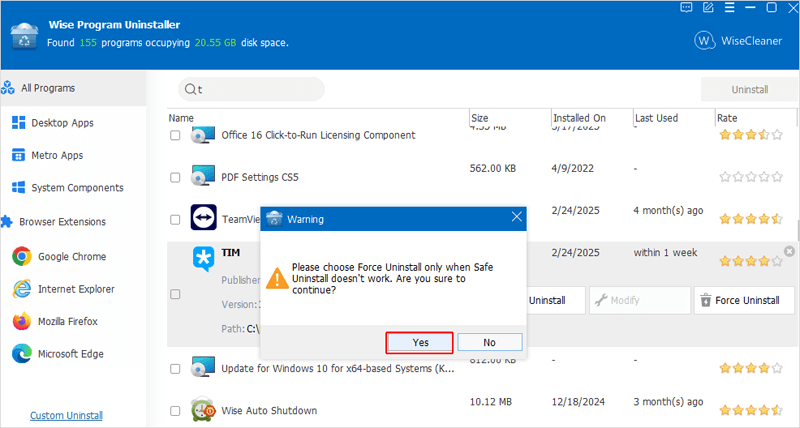Rate PDF Settings CS5 with stars

(x=751, y=177)
